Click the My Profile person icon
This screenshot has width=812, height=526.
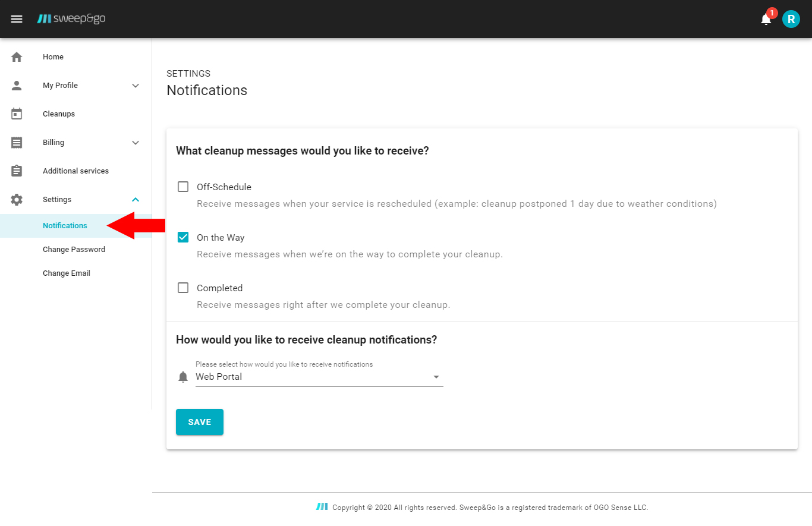pos(17,86)
